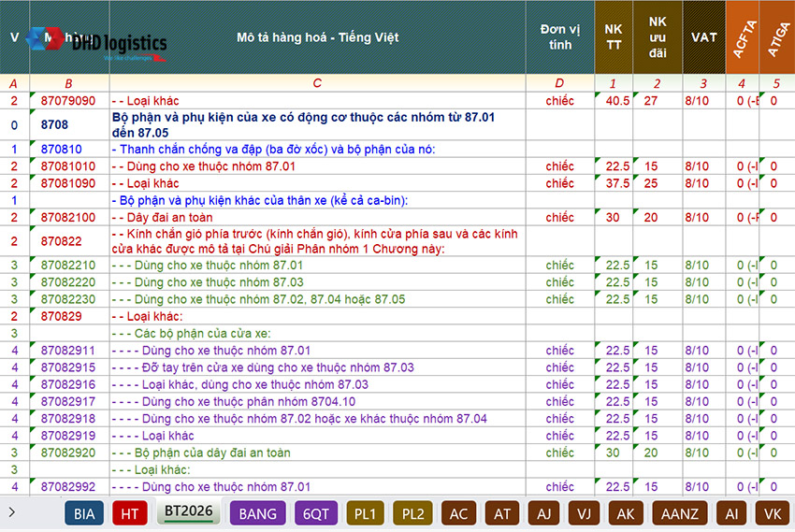
Task: Open the BIA sheet tab
Action: click(84, 513)
